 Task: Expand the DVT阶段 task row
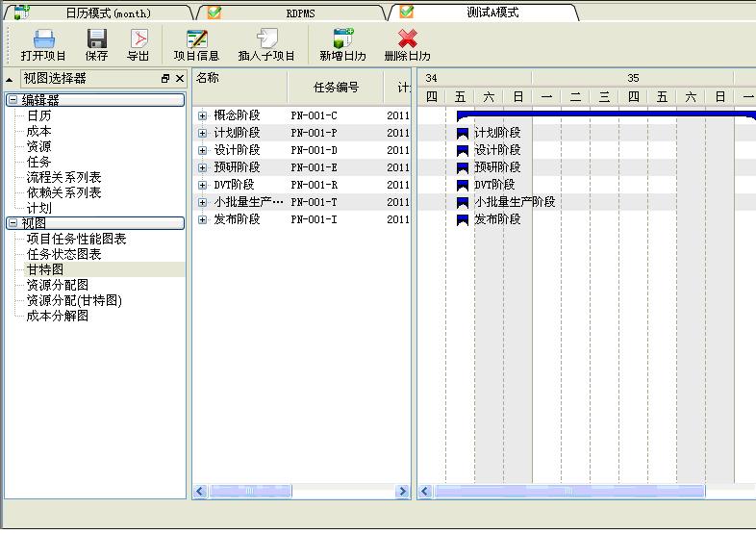coord(202,185)
